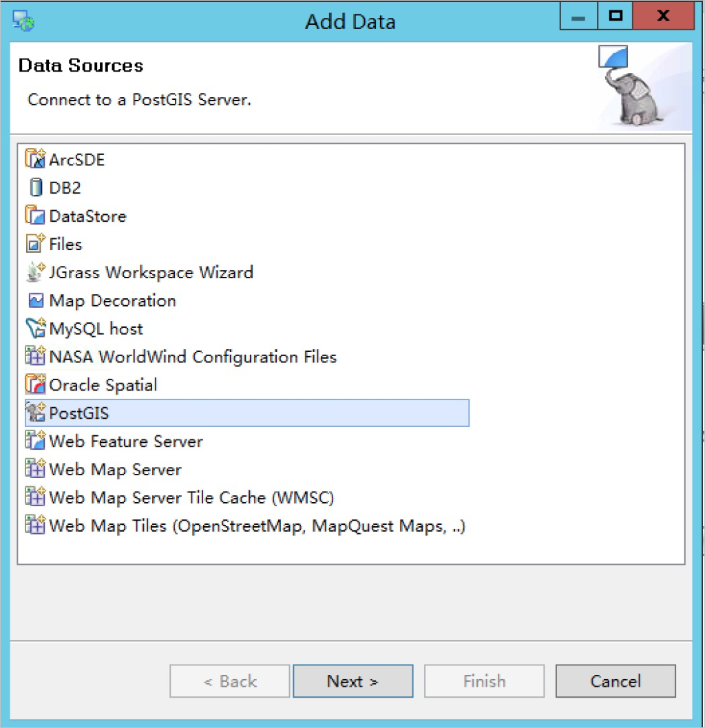
Task: Click the ArcSDE data source icon
Action: [35, 159]
